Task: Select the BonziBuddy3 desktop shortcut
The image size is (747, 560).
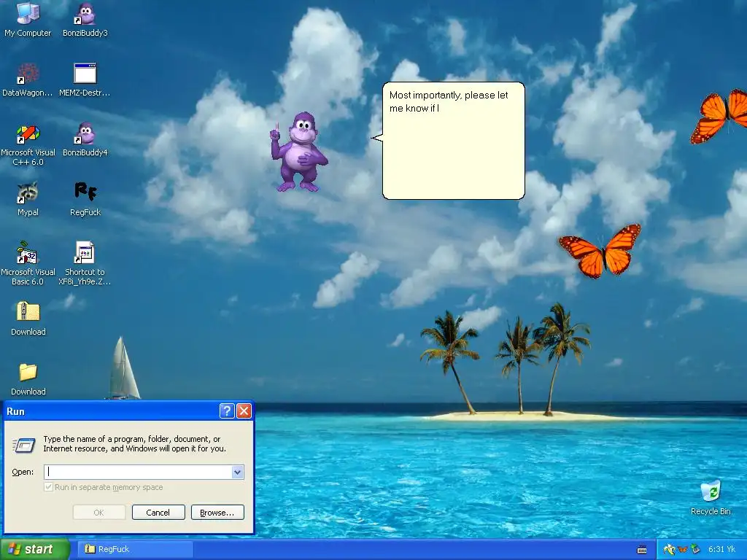Action: [x=85, y=19]
